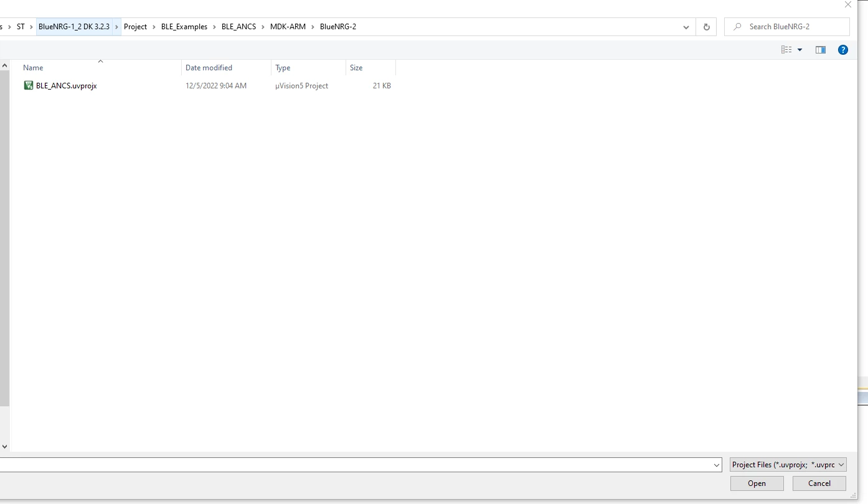
Task: Expand the file name history dropdown
Action: pos(717,465)
